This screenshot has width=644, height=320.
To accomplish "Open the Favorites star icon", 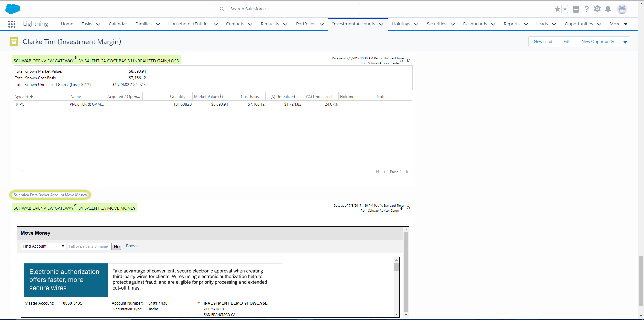I will (x=557, y=9).
